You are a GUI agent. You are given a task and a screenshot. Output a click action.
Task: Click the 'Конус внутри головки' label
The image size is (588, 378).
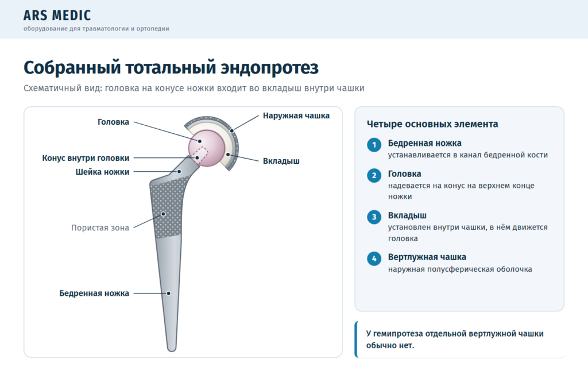tap(86, 158)
